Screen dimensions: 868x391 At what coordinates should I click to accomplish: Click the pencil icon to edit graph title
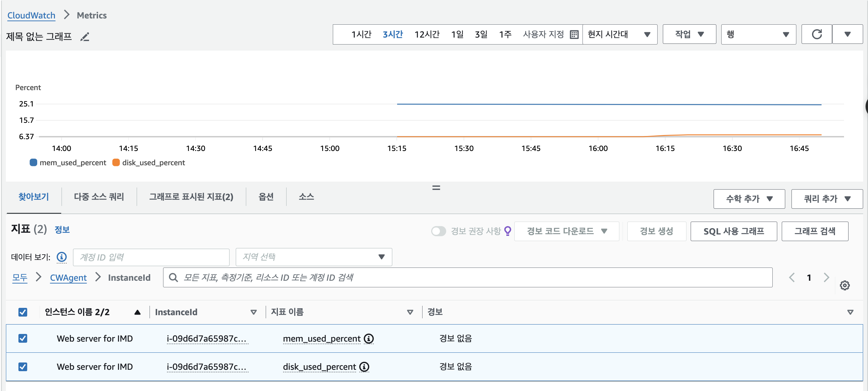(85, 37)
